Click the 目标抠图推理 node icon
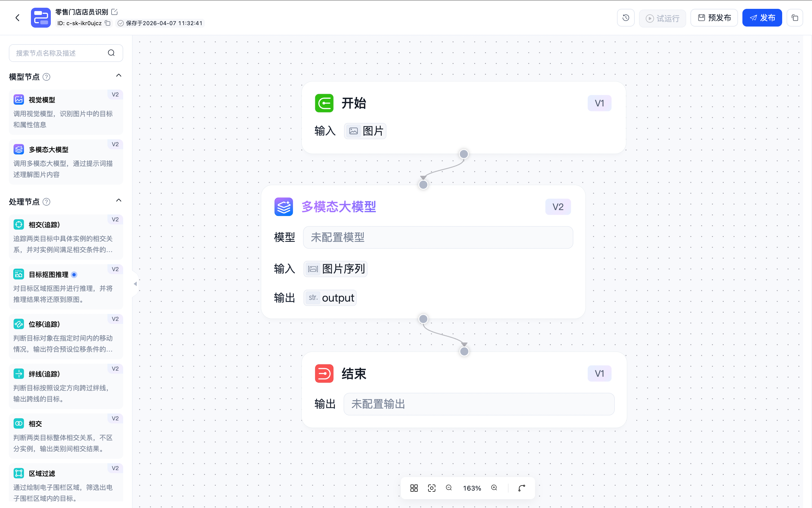 (x=19, y=274)
